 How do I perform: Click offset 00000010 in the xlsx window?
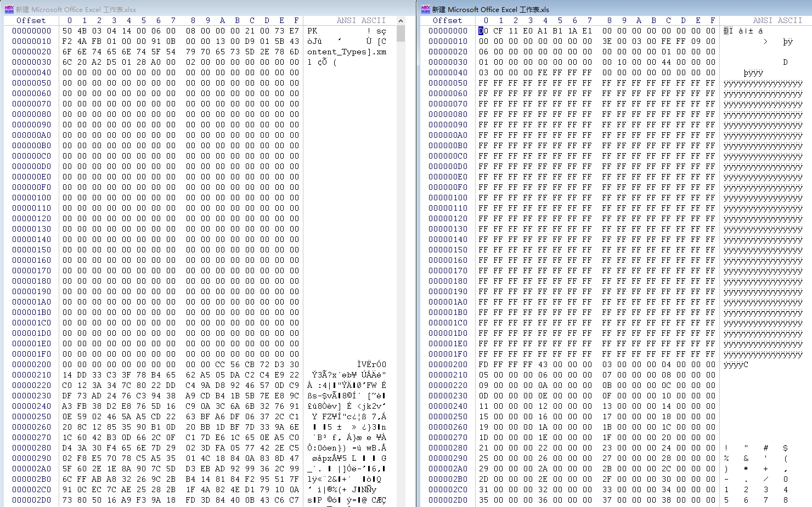pos(31,41)
